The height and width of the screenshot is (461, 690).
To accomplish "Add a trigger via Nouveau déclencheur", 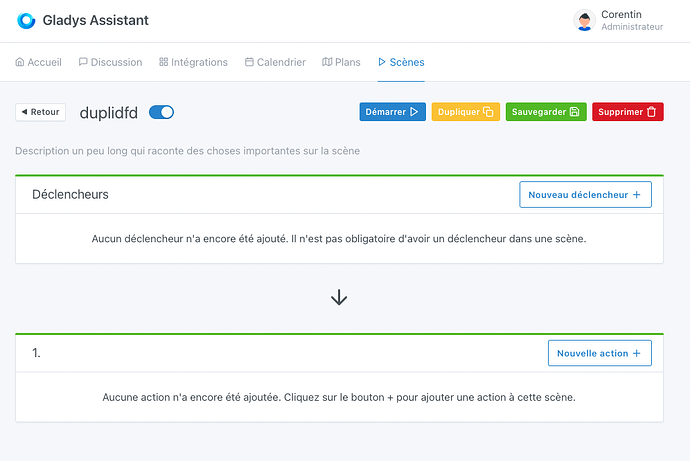I will click(x=585, y=194).
